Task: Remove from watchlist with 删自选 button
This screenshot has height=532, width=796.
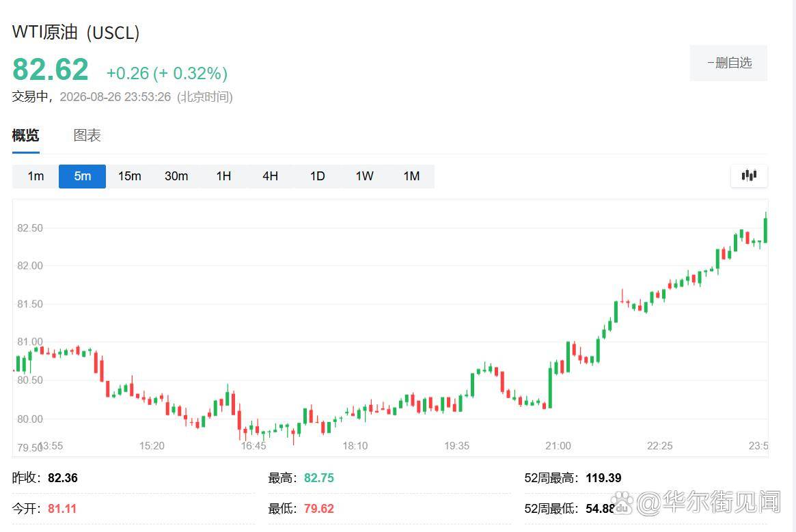Action: point(728,63)
